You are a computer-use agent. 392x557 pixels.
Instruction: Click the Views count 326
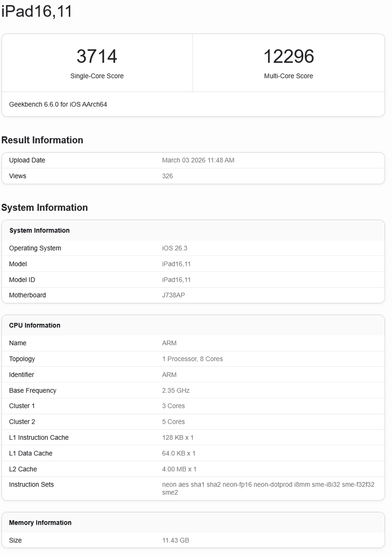point(167,176)
